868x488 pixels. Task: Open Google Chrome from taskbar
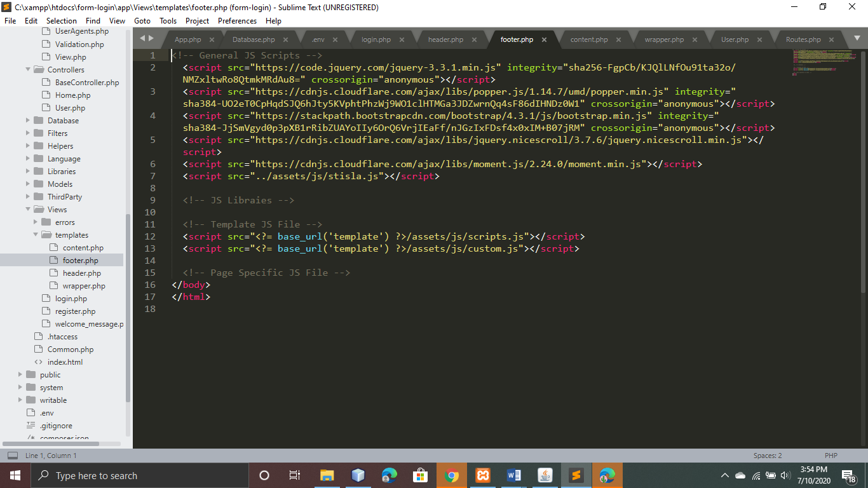tap(452, 475)
